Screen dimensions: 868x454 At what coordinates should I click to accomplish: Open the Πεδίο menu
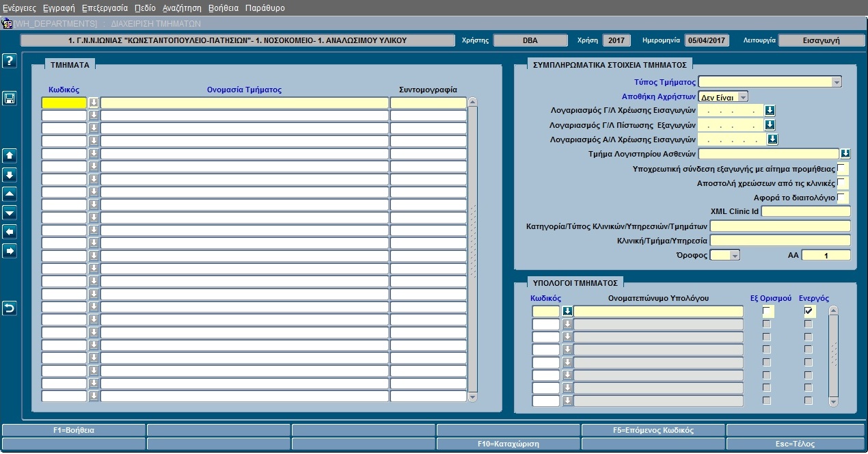pos(145,8)
